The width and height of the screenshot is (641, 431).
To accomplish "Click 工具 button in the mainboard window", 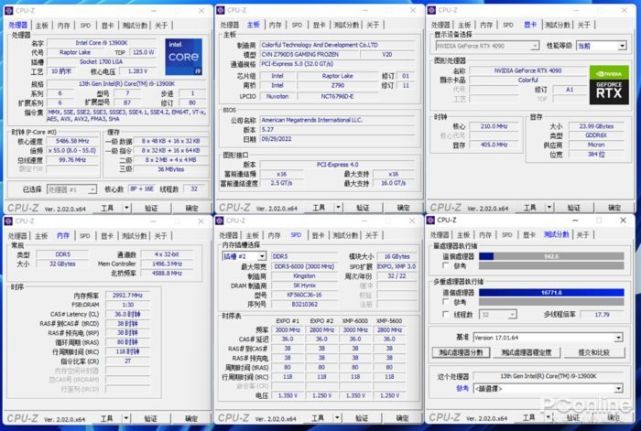I will tap(319, 207).
